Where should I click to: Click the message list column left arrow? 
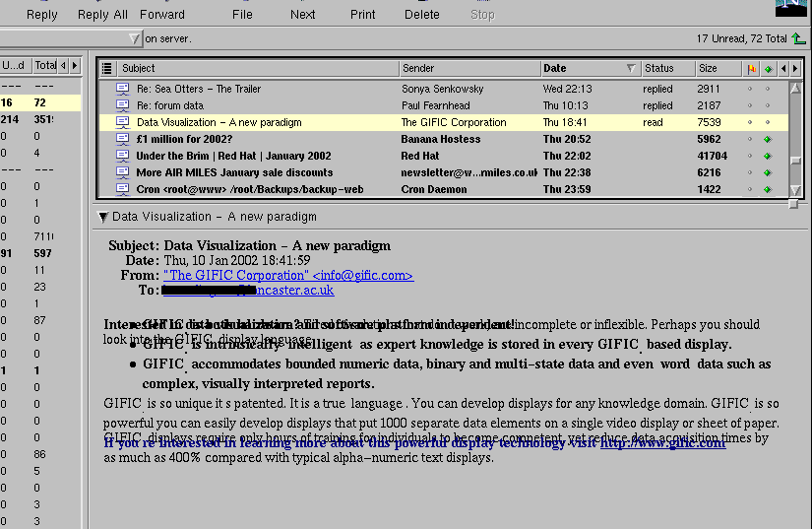[x=783, y=68]
